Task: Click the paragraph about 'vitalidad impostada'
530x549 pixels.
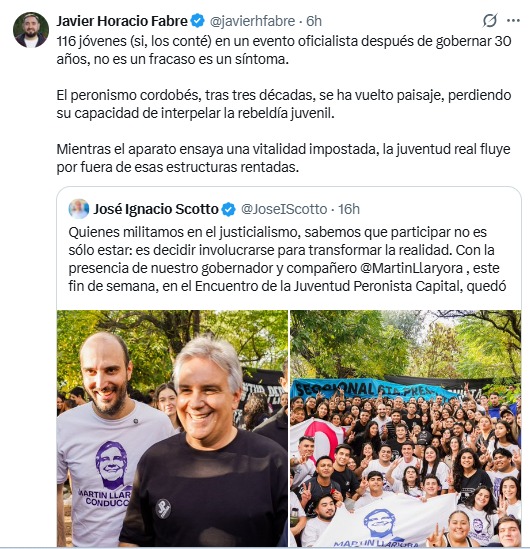Action: click(284, 158)
